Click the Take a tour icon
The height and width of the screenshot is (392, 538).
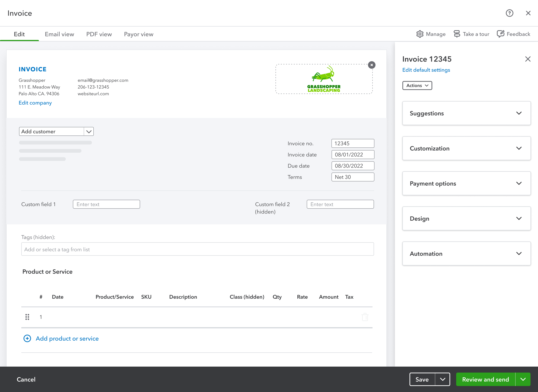pos(457,34)
